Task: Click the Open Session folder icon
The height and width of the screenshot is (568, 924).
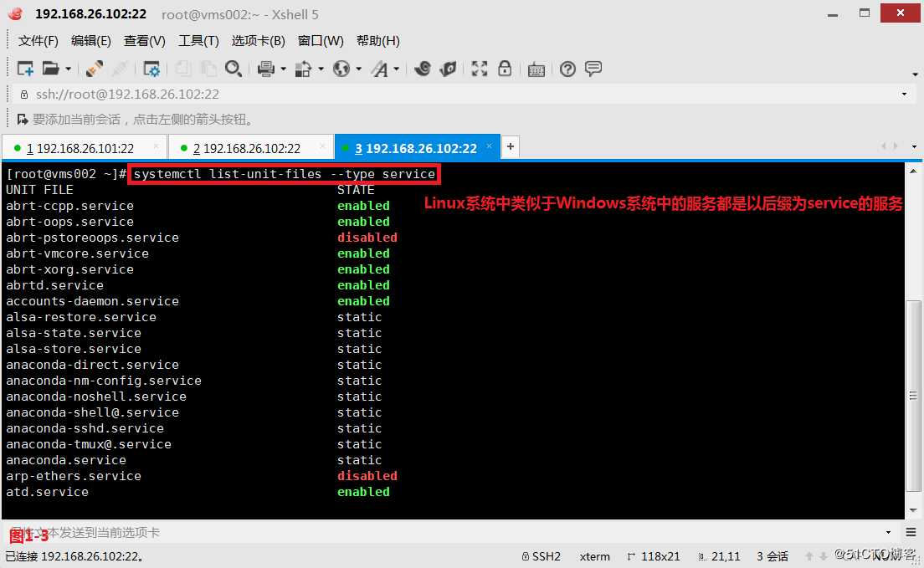Action: [x=51, y=69]
